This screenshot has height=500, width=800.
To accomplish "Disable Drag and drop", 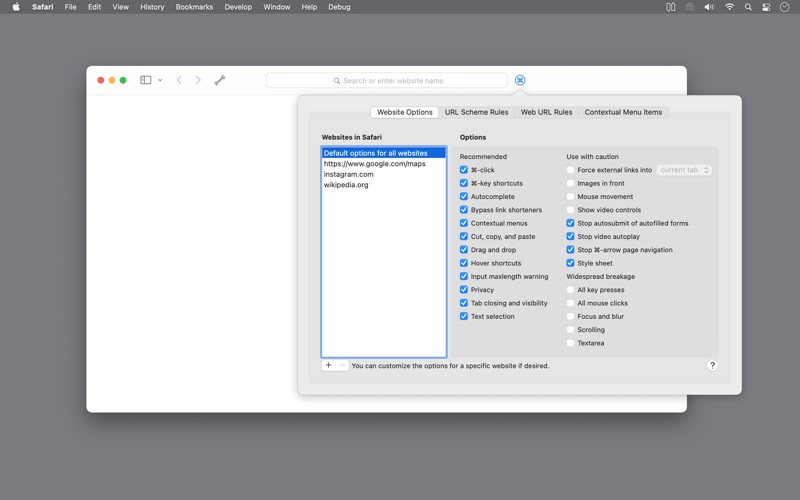I will click(x=464, y=249).
